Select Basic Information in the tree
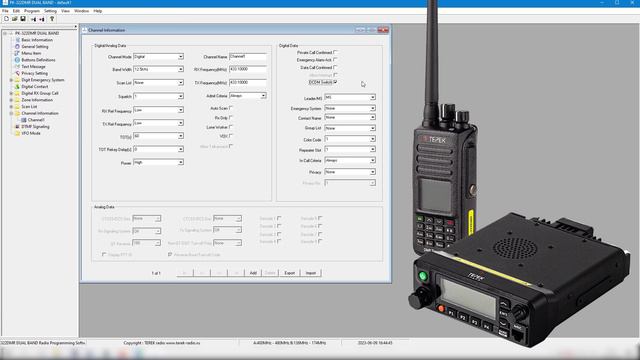Viewport: 640px width, 360px height. pos(37,40)
